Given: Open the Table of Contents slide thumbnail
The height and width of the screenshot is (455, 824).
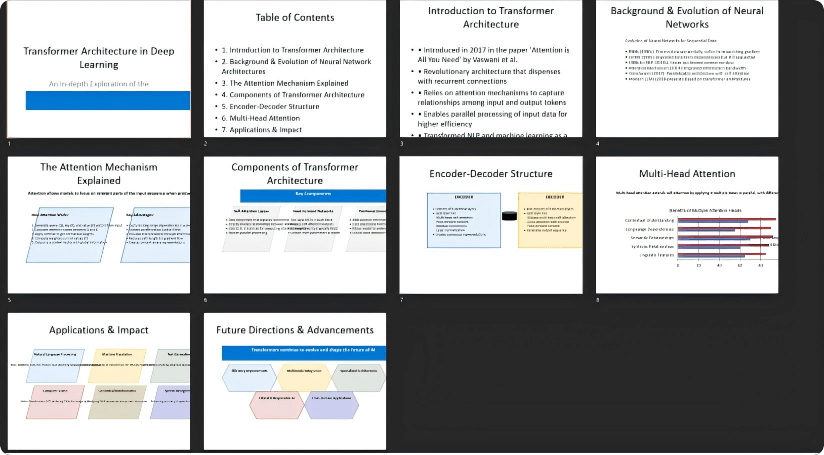Looking at the screenshot, I should point(294,68).
